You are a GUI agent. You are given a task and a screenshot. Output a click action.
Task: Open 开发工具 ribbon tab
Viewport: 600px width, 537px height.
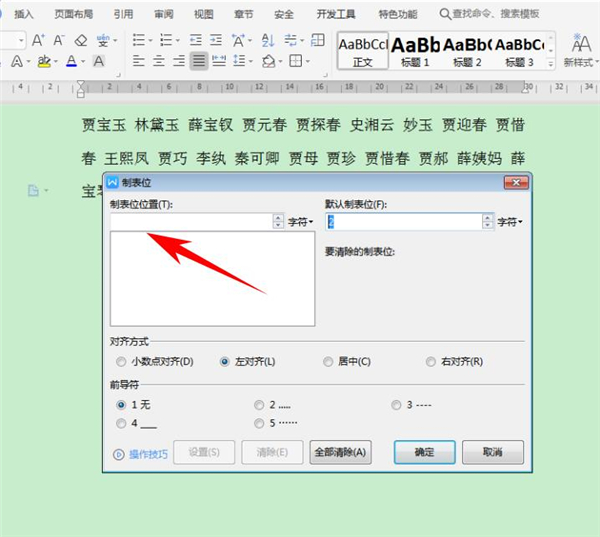point(336,14)
